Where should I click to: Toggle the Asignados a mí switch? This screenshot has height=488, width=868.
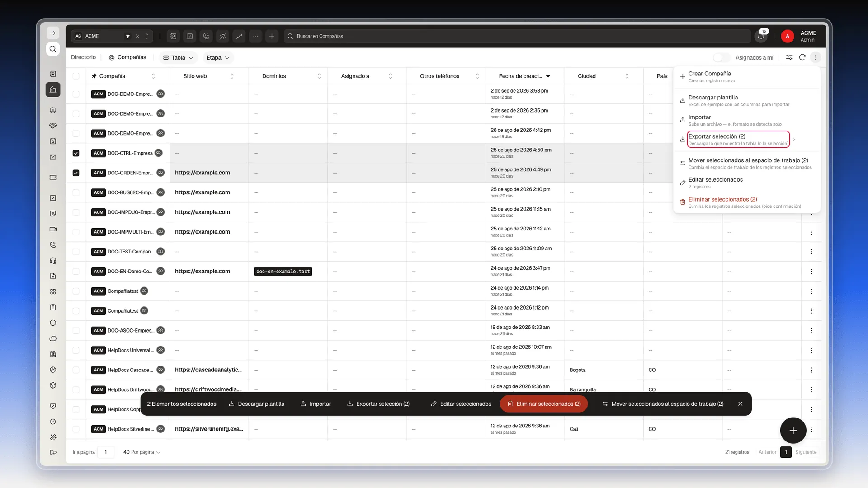pos(722,57)
